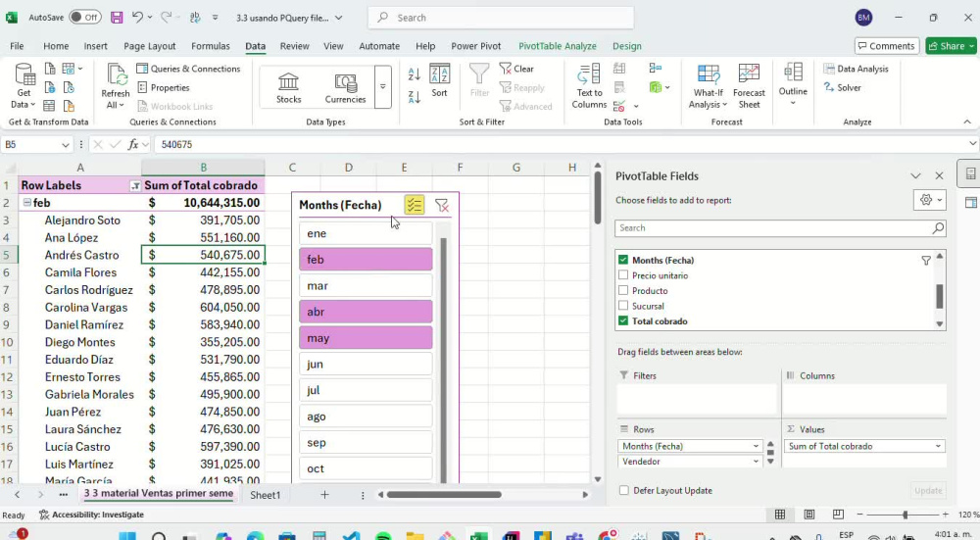980x540 pixels.
Task: Add a new sheet
Action: tap(324, 494)
